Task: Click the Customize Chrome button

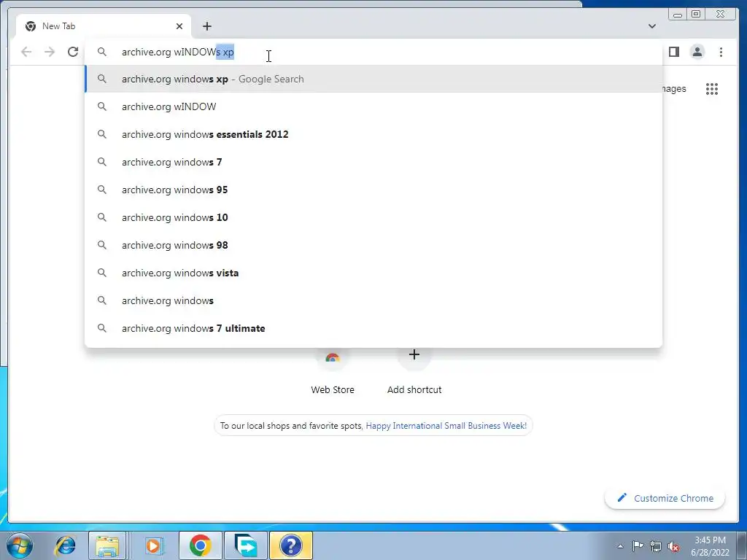Action: pos(665,498)
